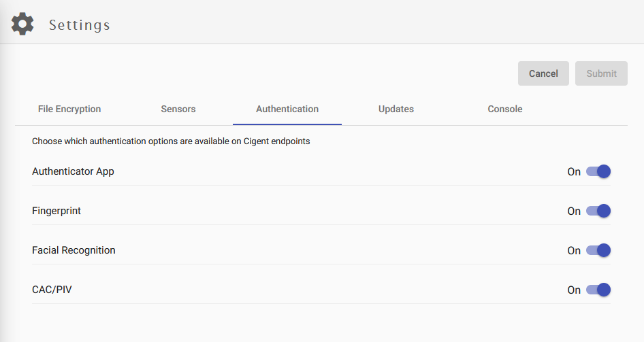Screen dimensions: 644x342
Task: Disable the Authenticator App toggle
Action: click(598, 171)
